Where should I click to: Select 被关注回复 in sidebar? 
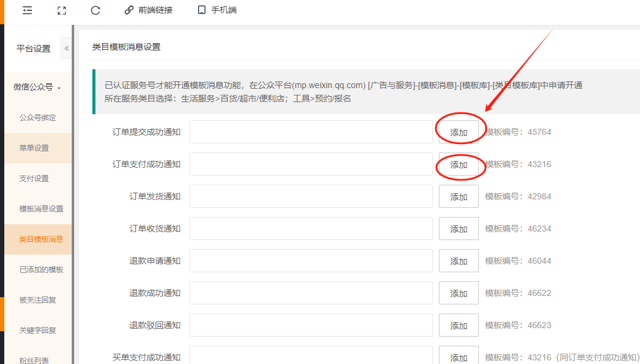click(x=38, y=300)
